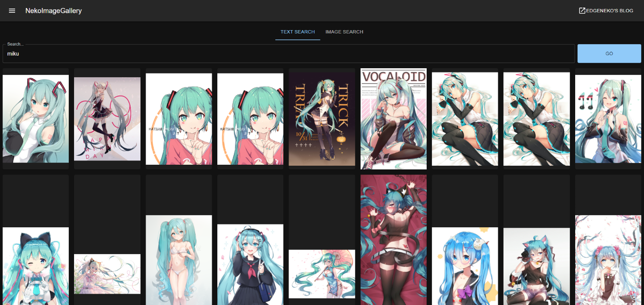Image resolution: width=644 pixels, height=305 pixels.
Task: Open the red background cat-ears thumbnail
Action: pos(394,240)
